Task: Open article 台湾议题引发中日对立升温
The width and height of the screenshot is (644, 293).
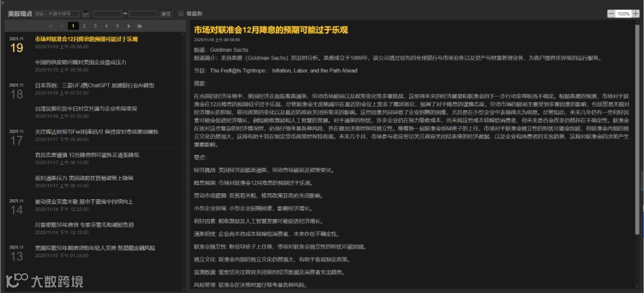Action: 86,109
